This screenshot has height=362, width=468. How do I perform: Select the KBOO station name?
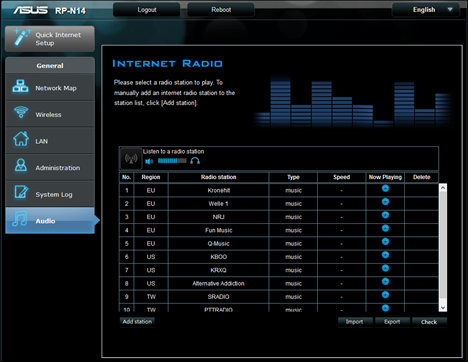(x=219, y=257)
